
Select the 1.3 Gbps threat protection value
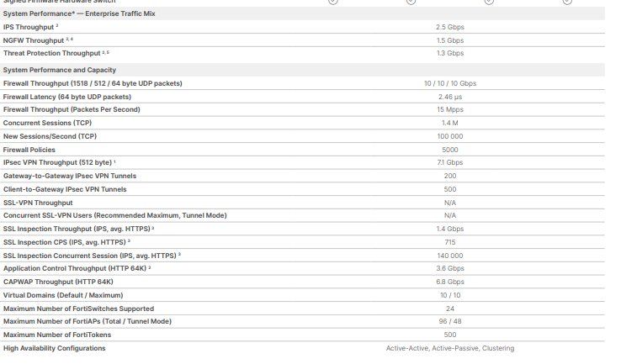(x=450, y=53)
